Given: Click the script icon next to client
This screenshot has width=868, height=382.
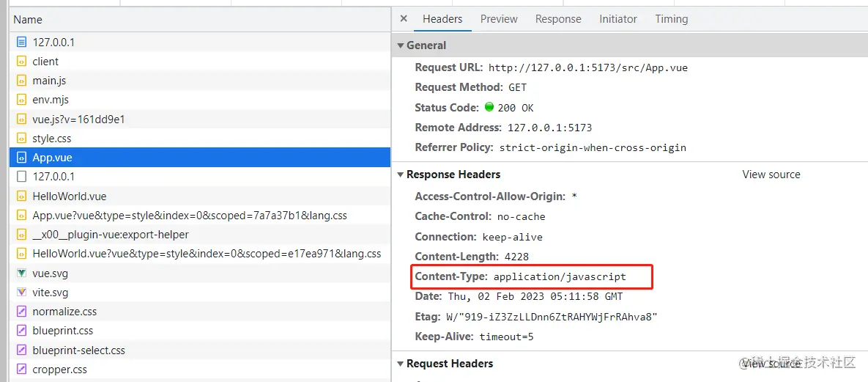Looking at the screenshot, I should [x=21, y=62].
